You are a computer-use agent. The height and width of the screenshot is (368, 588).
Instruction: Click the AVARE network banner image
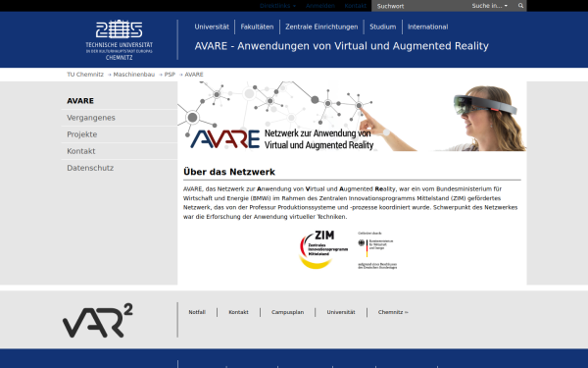pyautogui.click(x=352, y=117)
